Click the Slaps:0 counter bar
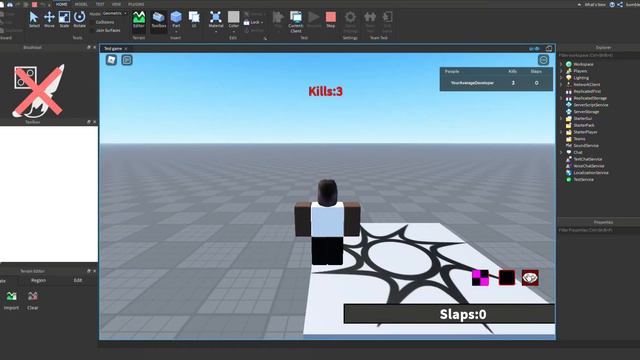The height and width of the screenshot is (360, 640). (x=449, y=314)
